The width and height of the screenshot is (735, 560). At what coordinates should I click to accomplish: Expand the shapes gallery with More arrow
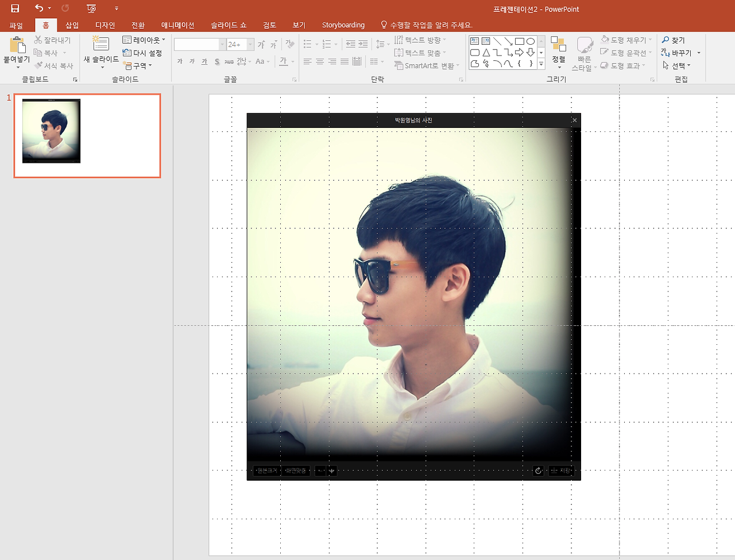click(x=541, y=64)
